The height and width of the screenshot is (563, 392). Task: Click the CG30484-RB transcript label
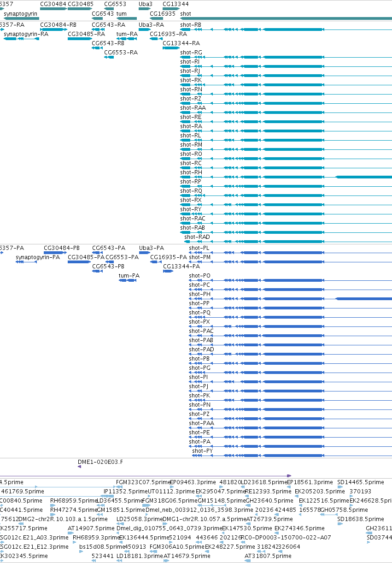click(59, 25)
